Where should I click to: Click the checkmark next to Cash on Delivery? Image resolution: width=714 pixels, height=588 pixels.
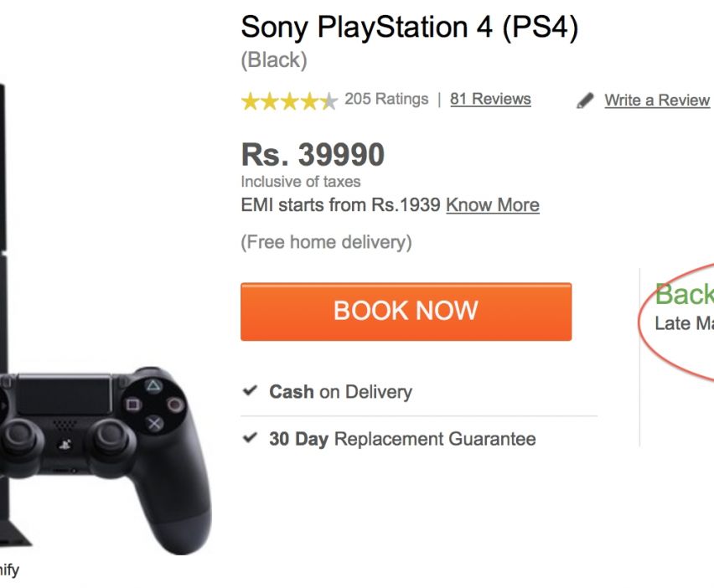[x=250, y=390]
